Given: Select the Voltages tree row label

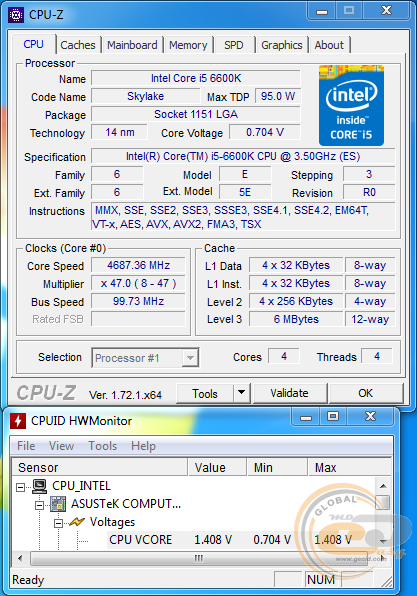Looking at the screenshot, I should (x=112, y=522).
